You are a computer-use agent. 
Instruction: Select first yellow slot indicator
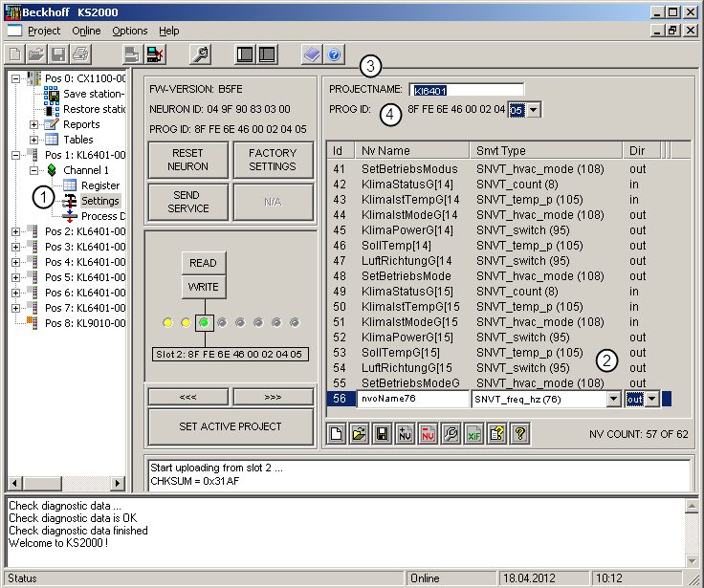click(x=167, y=322)
